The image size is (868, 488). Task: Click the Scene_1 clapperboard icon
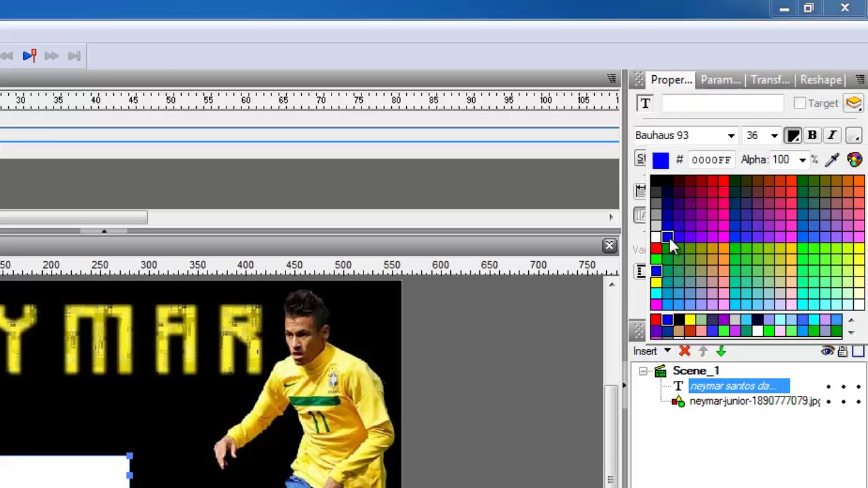(x=660, y=371)
